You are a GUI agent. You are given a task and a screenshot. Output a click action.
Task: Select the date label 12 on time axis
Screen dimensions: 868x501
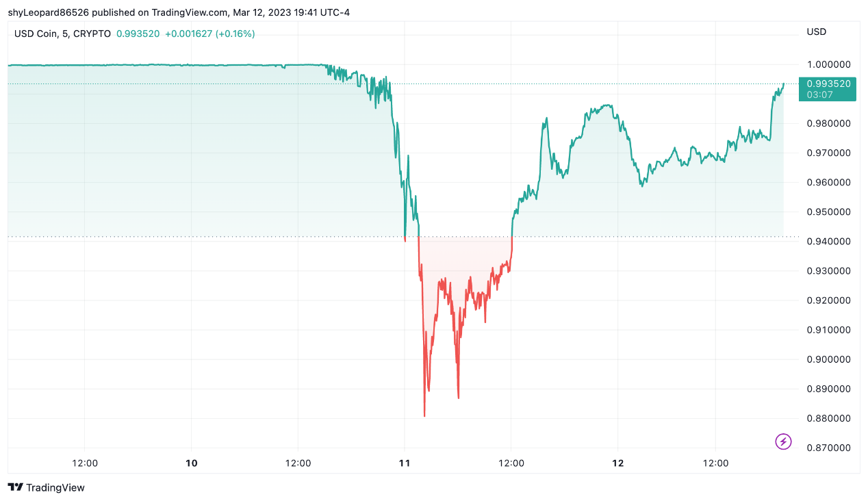tap(618, 463)
